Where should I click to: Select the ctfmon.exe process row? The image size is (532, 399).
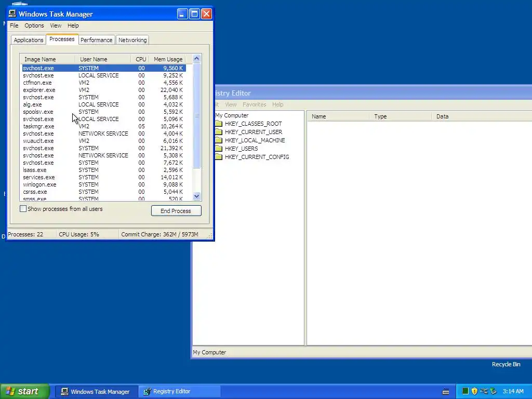coord(104,83)
